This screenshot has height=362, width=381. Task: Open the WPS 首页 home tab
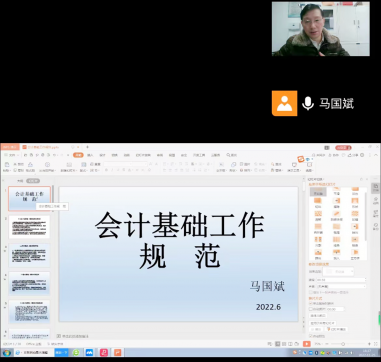pyautogui.click(x=10, y=147)
